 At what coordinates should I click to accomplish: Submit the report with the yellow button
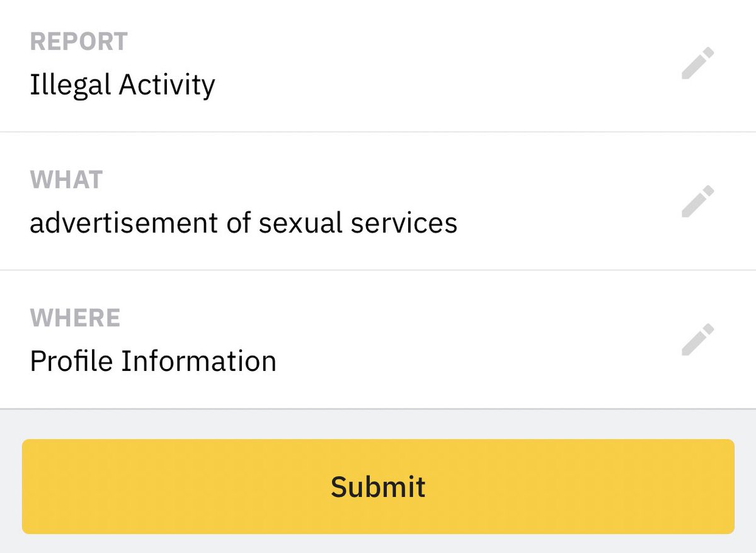coord(378,487)
